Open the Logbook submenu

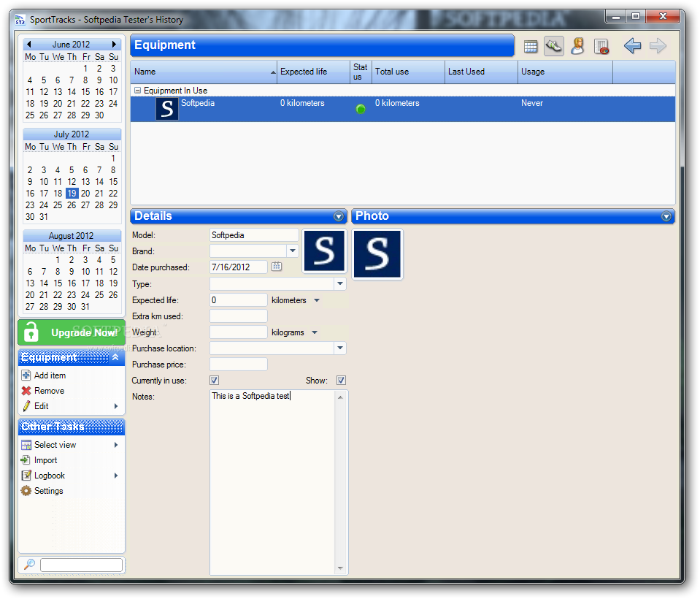(70, 476)
